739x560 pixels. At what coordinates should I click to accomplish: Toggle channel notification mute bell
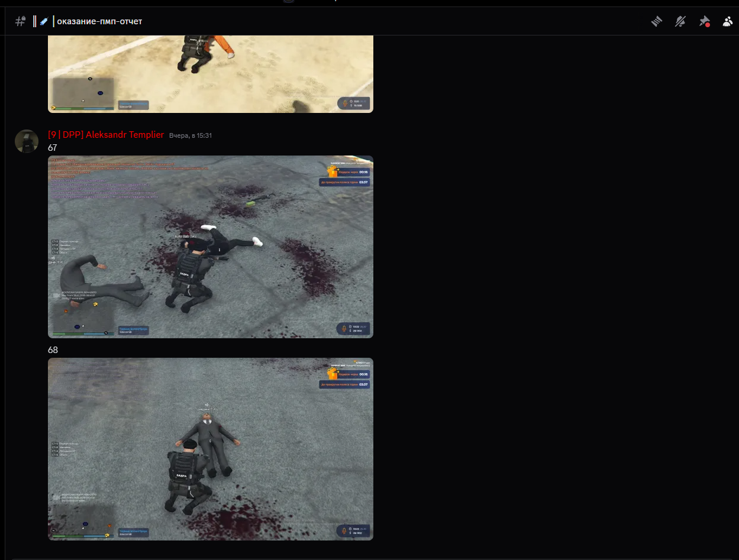coord(680,21)
